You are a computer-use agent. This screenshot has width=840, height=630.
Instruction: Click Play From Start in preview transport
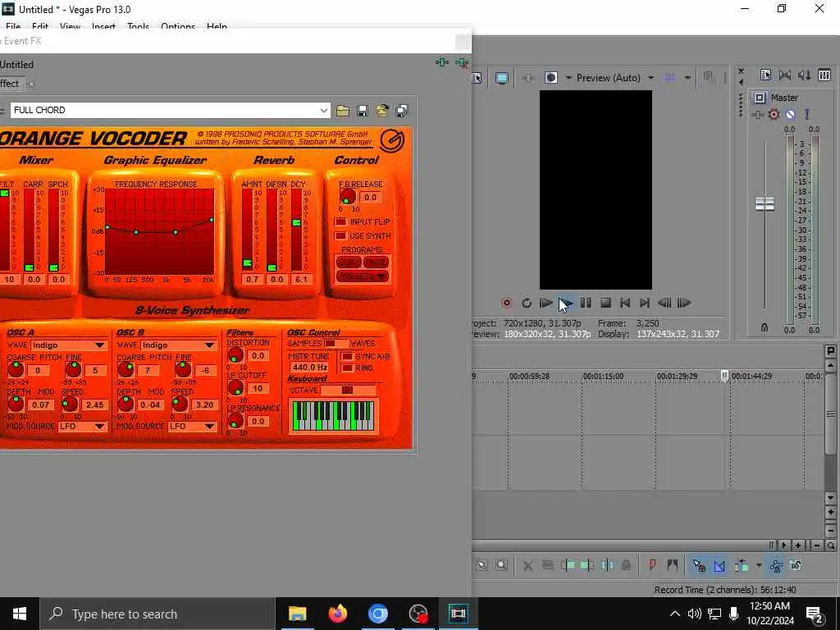pyautogui.click(x=546, y=304)
